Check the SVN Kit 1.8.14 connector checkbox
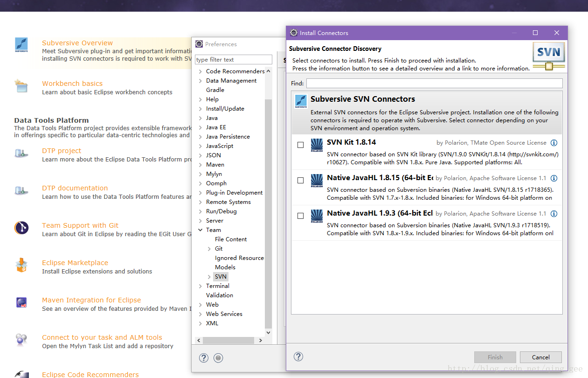Screen dimensions: 588x378 click(300, 145)
